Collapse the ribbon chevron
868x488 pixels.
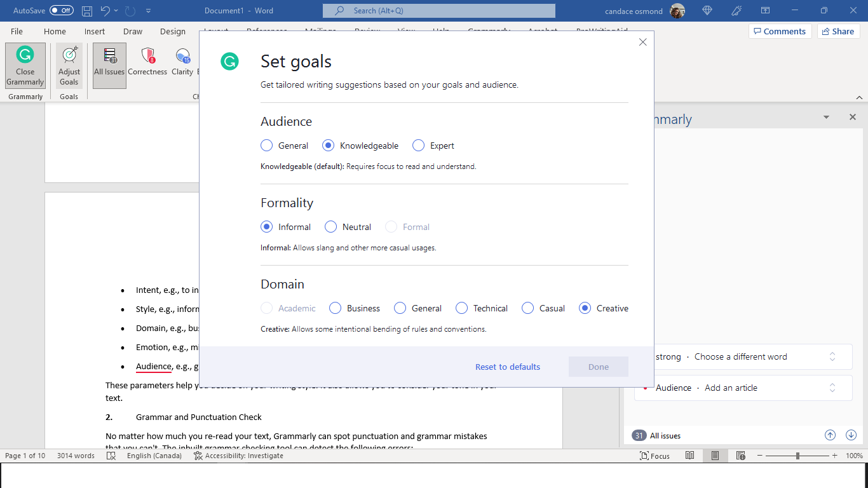point(859,97)
